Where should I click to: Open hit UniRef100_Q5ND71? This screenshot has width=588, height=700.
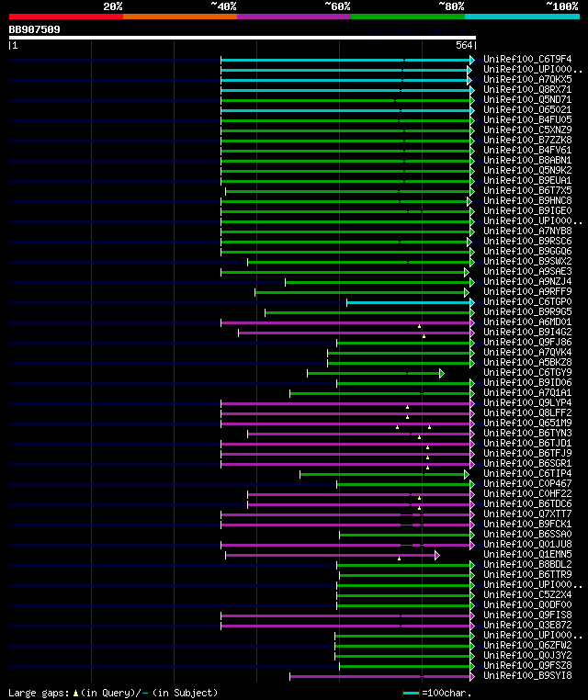[527, 99]
